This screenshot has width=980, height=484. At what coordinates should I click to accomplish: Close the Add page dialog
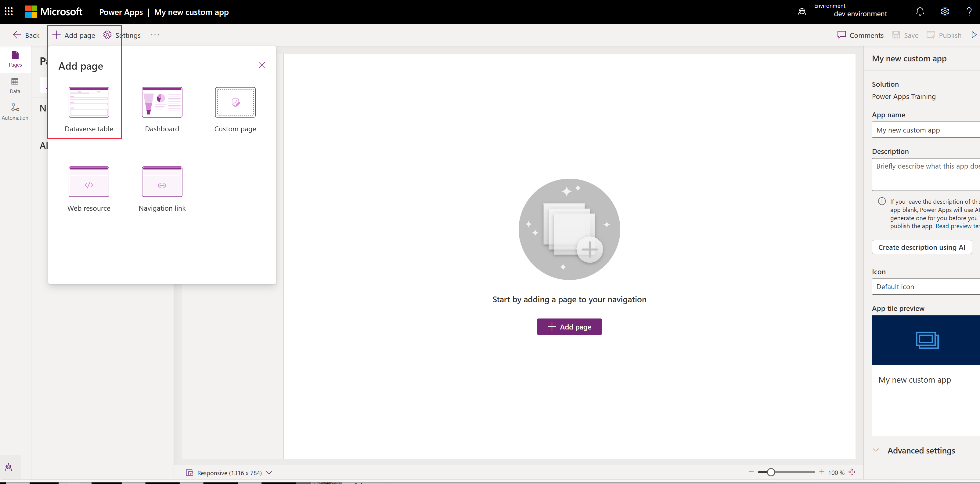[x=262, y=65]
